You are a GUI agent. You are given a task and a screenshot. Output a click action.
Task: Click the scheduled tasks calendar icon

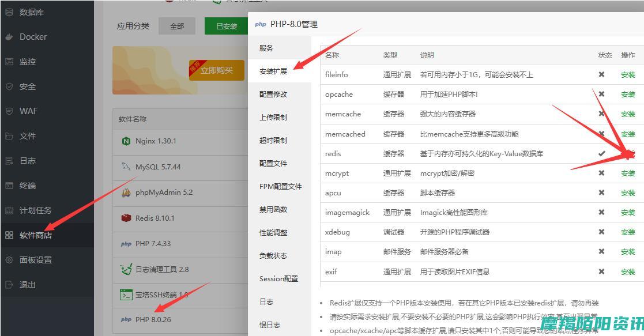tap(9, 210)
